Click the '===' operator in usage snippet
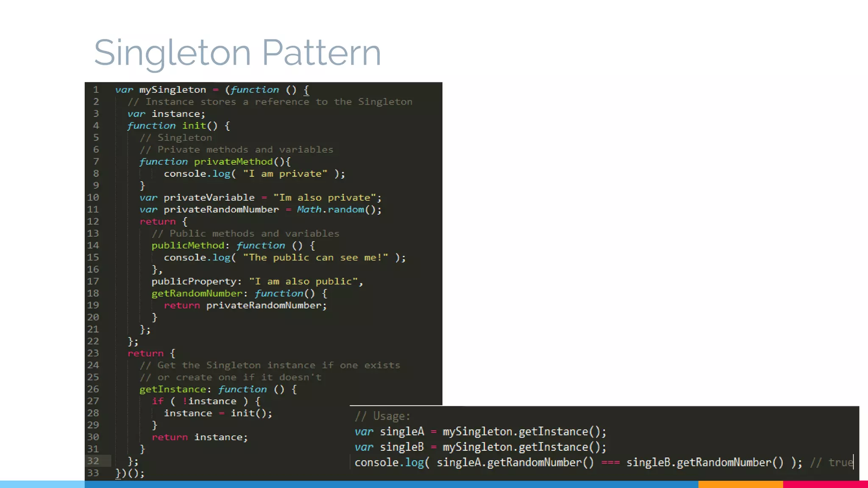This screenshot has height=488, width=868. (x=611, y=463)
